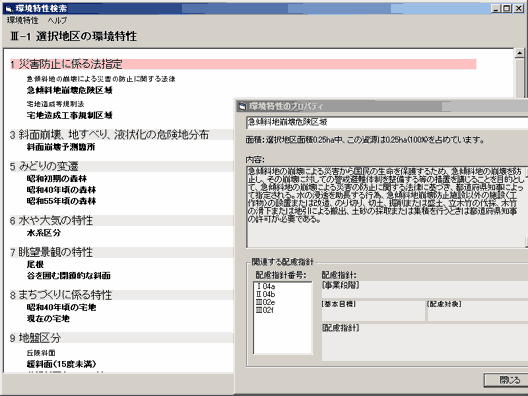This screenshot has height=396, width=528.
Task: Click heading 8 まちづくりに係る特性
Action: click(x=122, y=295)
